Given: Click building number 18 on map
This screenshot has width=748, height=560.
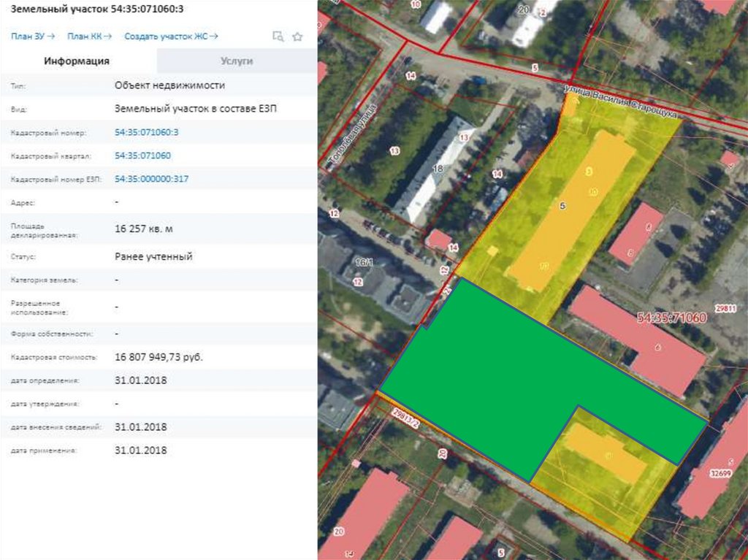Looking at the screenshot, I should pos(438,169).
